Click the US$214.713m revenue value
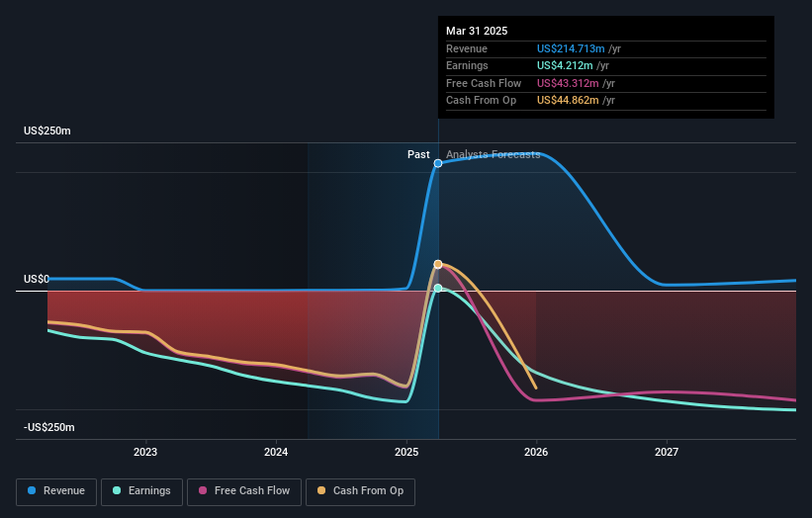 click(571, 48)
